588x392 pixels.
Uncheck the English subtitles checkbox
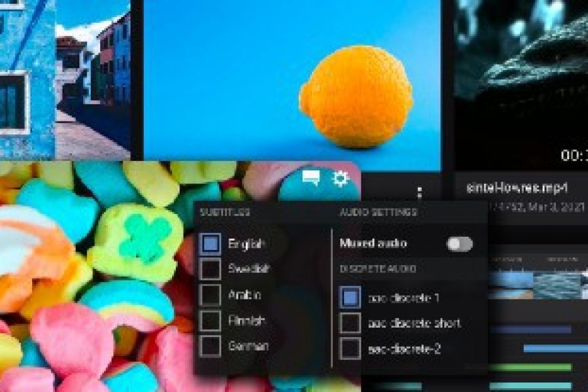tap(210, 244)
